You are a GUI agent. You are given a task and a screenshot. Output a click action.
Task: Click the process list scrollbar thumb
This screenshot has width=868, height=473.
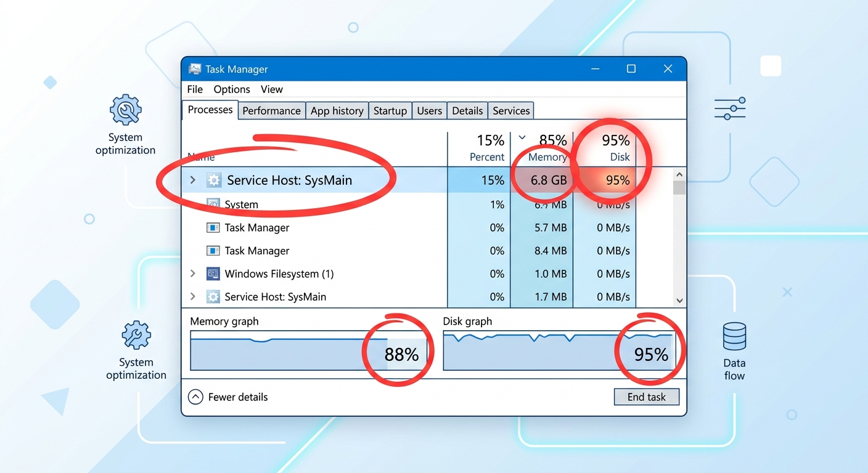click(679, 187)
